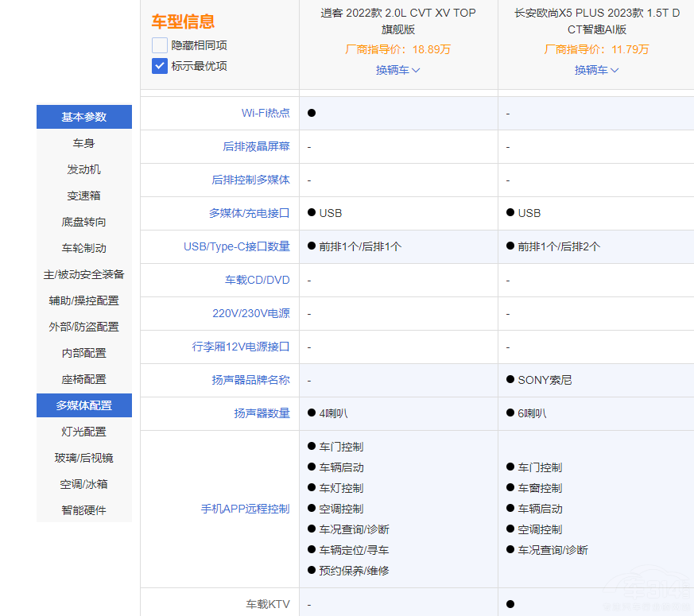The height and width of the screenshot is (616, 694).
Task: Open the 智能硬件 section
Action: pos(83,509)
